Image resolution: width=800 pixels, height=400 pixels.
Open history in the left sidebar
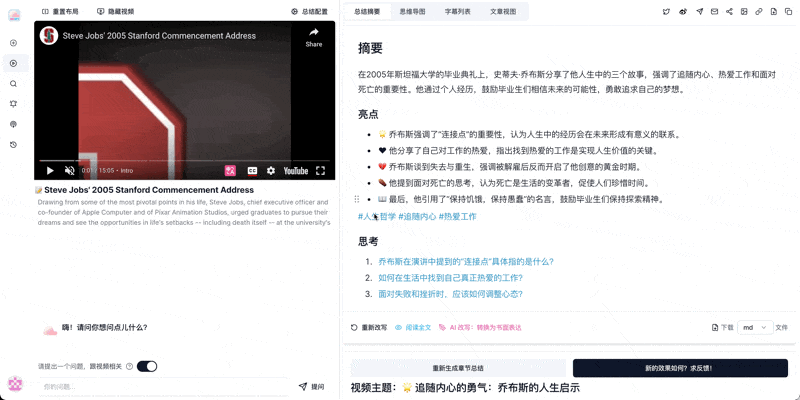[x=13, y=145]
